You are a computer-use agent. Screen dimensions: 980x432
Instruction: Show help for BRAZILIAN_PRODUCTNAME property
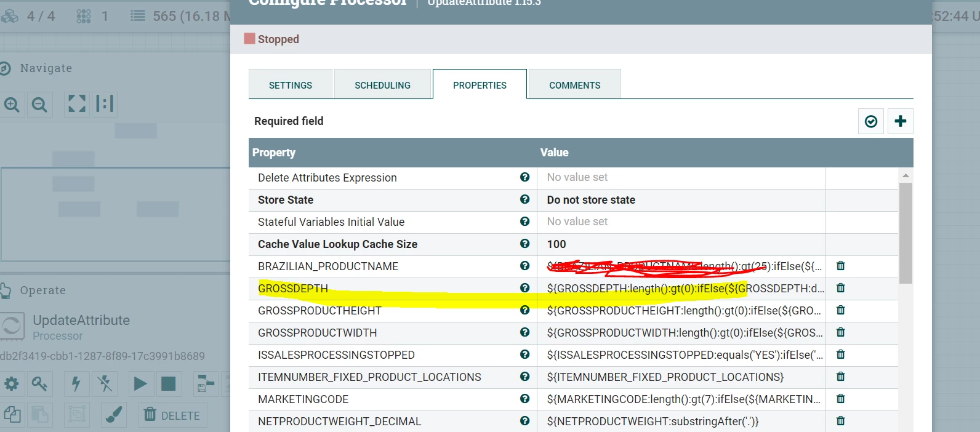tap(524, 266)
